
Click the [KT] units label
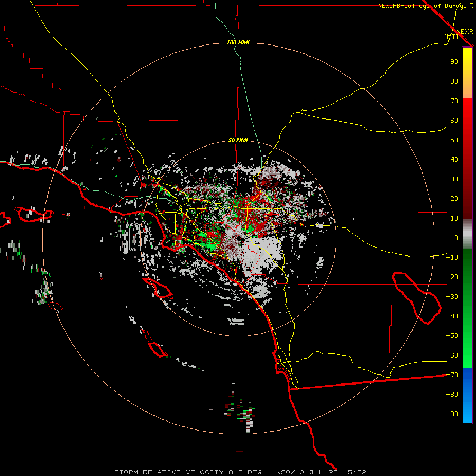pos(451,36)
